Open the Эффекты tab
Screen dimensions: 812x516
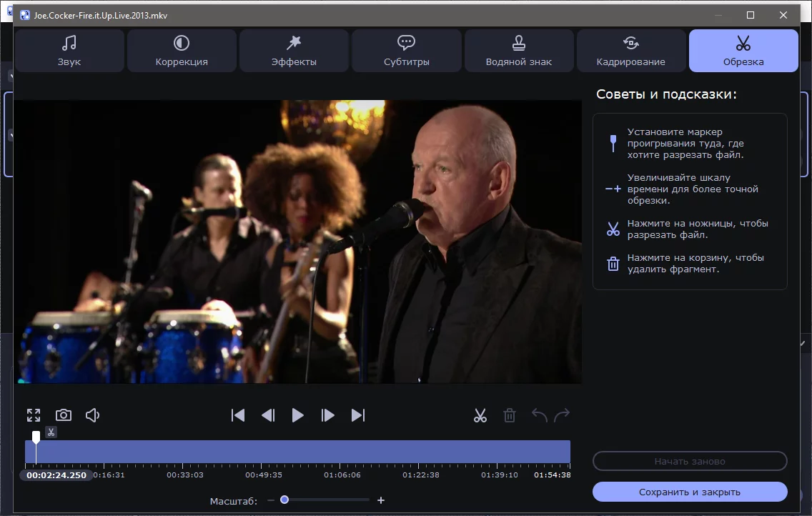pyautogui.click(x=294, y=51)
